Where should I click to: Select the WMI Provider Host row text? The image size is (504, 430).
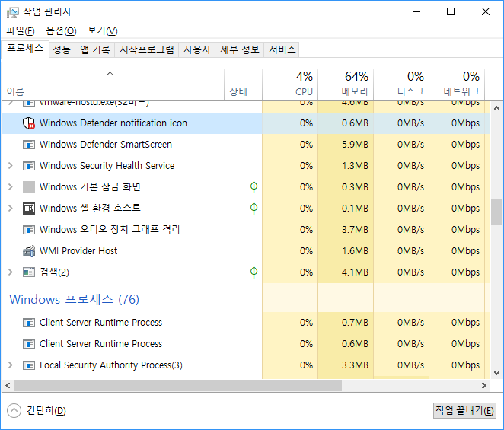78,251
